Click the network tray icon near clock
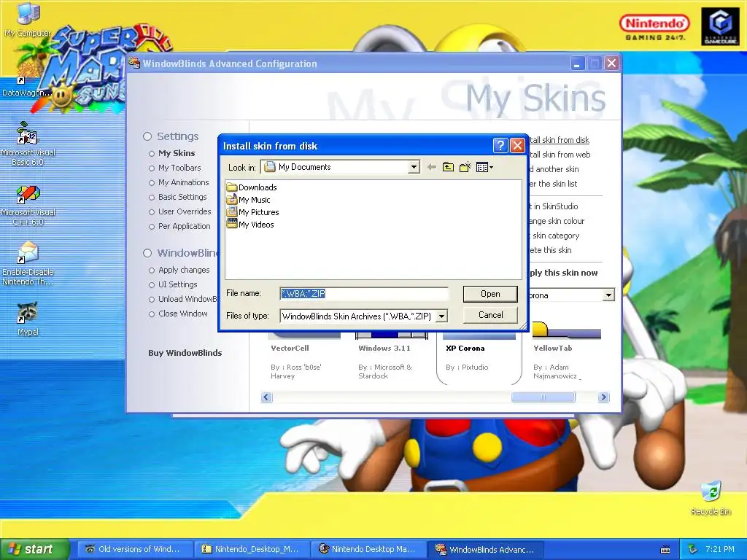This screenshot has width=747, height=560. [x=693, y=549]
